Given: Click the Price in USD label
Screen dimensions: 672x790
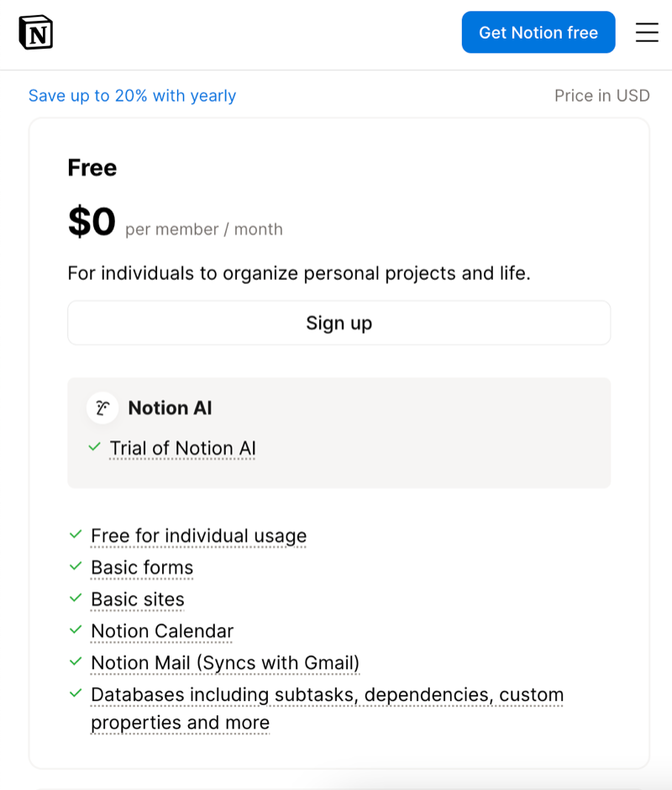Looking at the screenshot, I should click(602, 96).
